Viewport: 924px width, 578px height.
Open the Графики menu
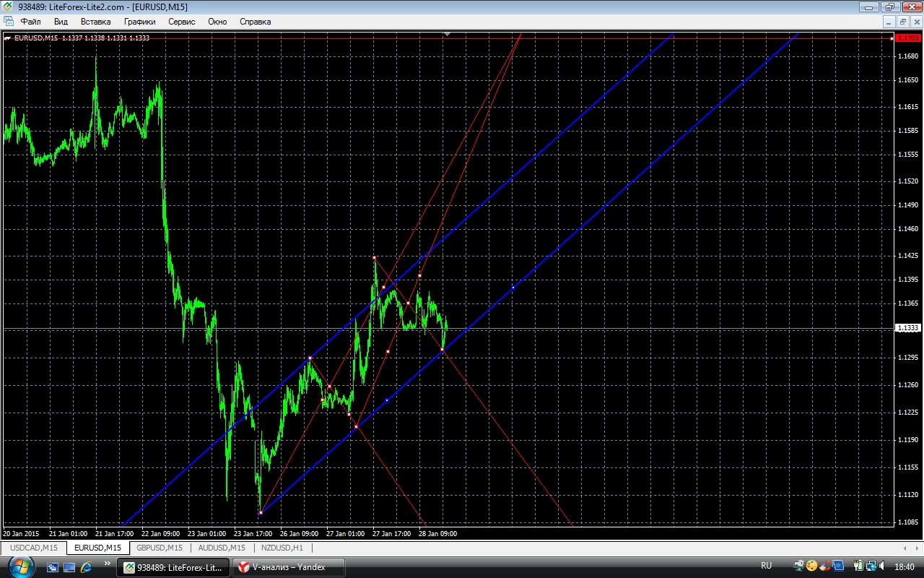[139, 22]
